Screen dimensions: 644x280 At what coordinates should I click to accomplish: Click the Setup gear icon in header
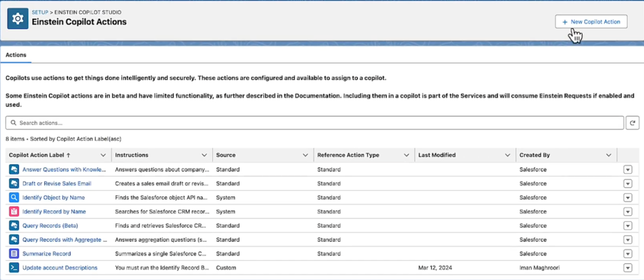click(18, 19)
